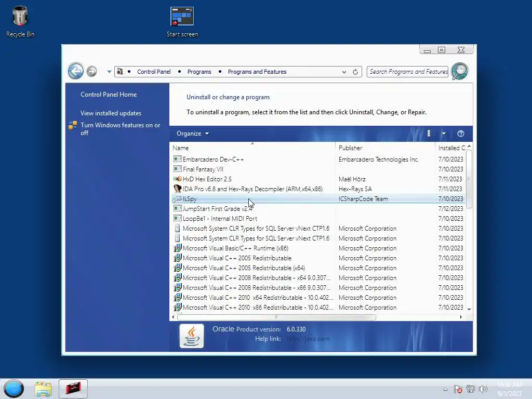
Task: Open the recent locations dropdown arrow
Action: pos(109,72)
